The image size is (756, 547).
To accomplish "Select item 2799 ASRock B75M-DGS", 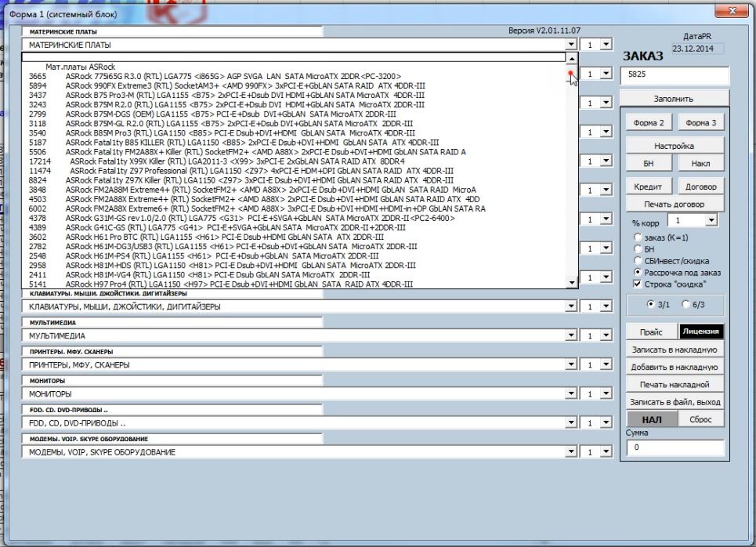I will point(293,114).
